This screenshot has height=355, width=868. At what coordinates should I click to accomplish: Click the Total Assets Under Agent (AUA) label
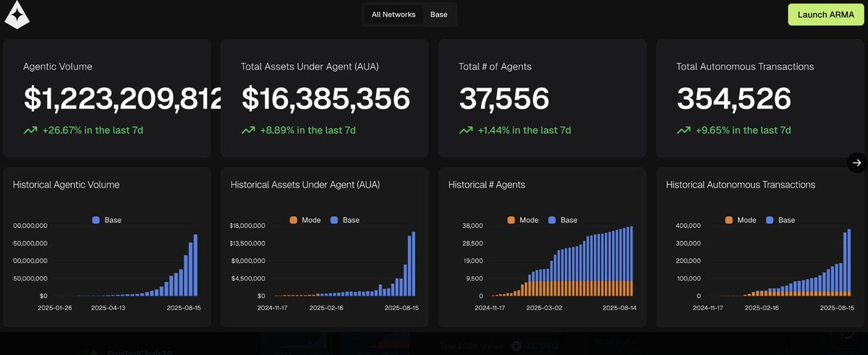click(310, 67)
